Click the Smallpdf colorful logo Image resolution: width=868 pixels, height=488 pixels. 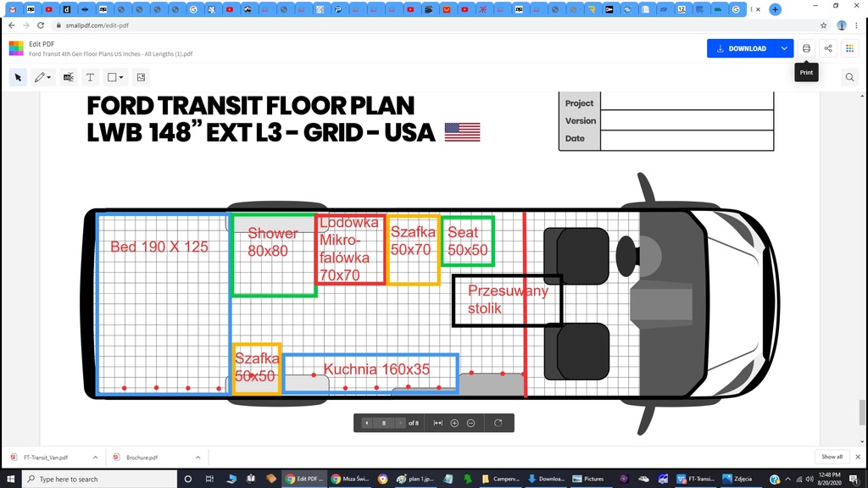click(x=16, y=48)
